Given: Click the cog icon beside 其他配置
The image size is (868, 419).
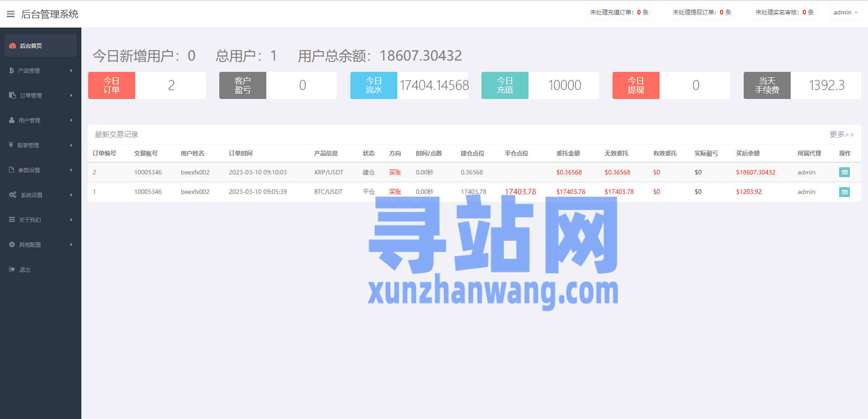Looking at the screenshot, I should [x=12, y=245].
